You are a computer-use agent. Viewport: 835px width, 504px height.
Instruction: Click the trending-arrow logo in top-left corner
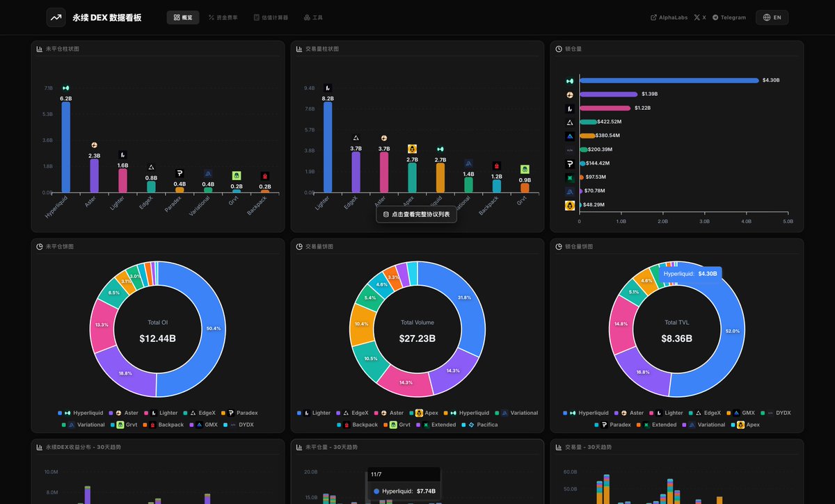tap(56, 17)
